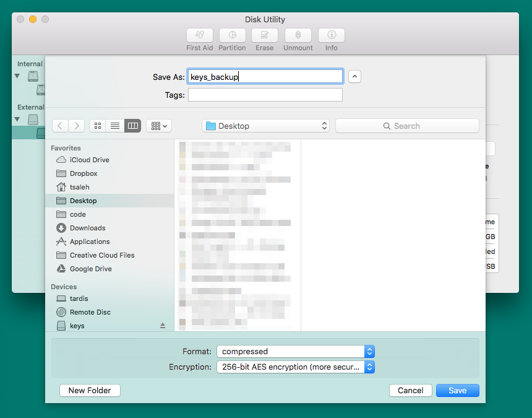The height and width of the screenshot is (418, 532).
Task: Open Applications in sidebar
Action: pyautogui.click(x=109, y=242)
